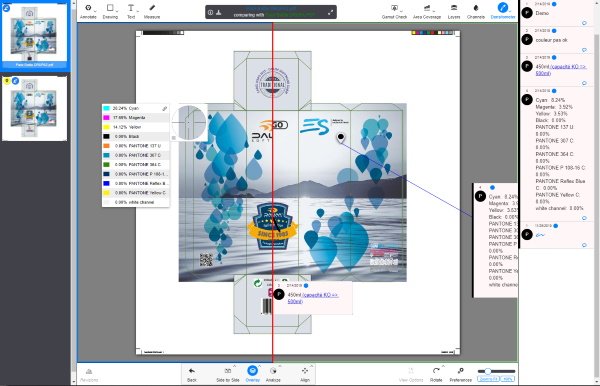Open the Channels panel
This screenshot has height=386, width=600.
[476, 11]
